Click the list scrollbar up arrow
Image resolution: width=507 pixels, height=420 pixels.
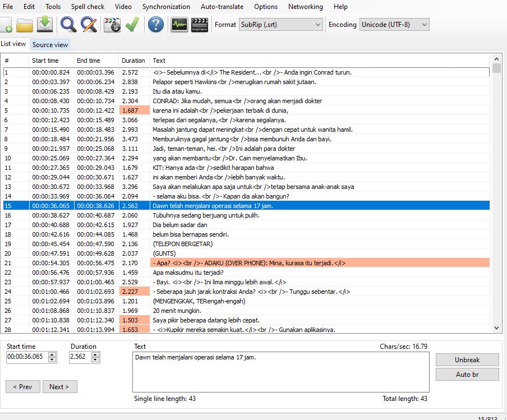coord(496,59)
